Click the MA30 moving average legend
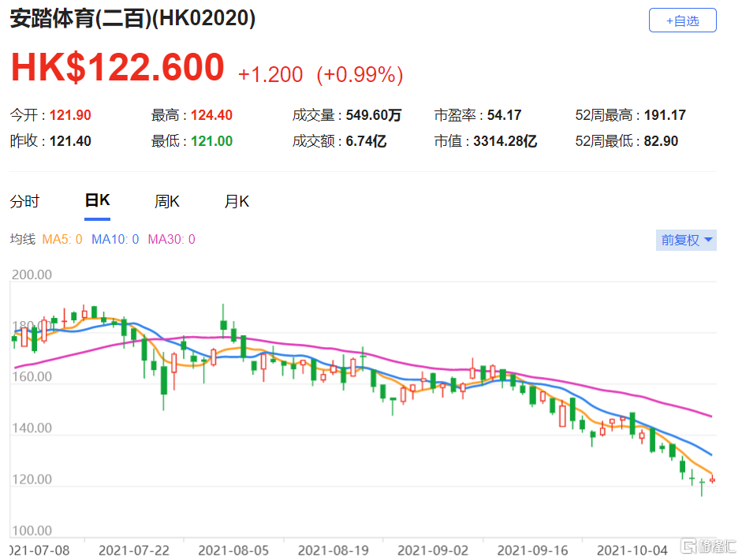The image size is (742, 560). [x=171, y=239]
